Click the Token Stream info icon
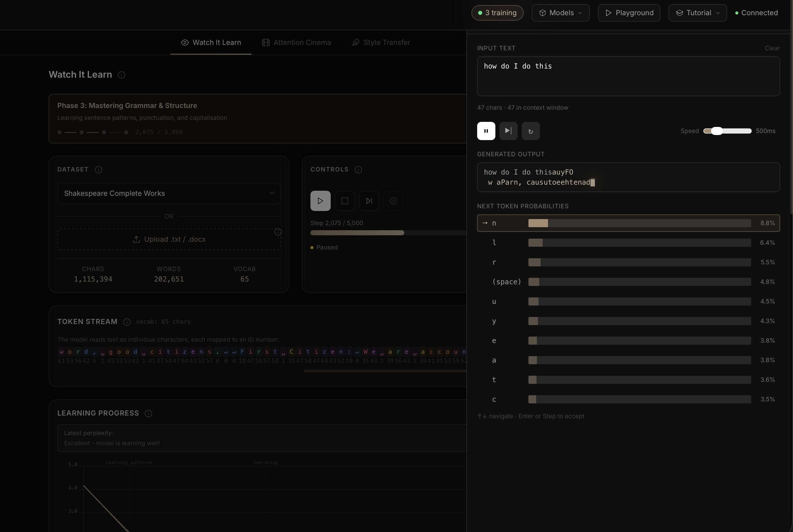 click(x=127, y=322)
